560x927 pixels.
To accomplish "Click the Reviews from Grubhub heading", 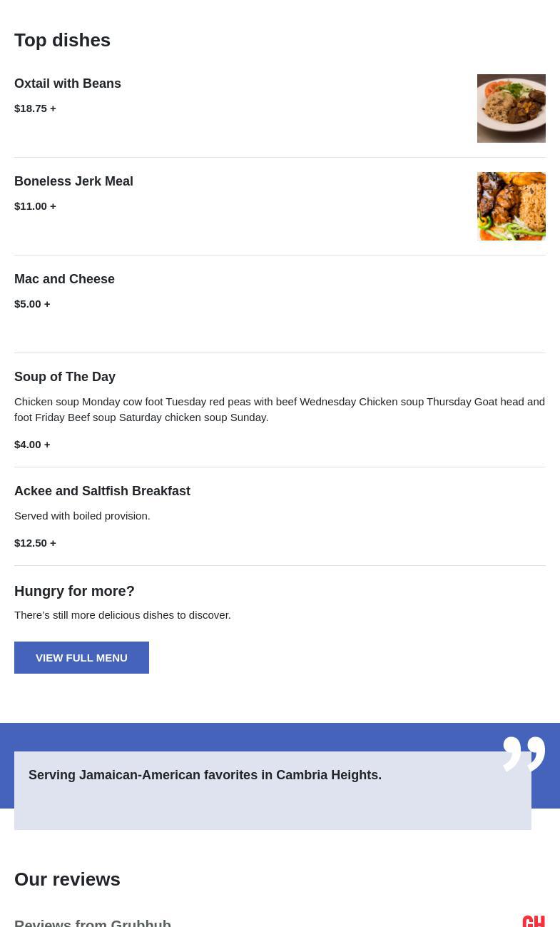I will click(x=93, y=921).
